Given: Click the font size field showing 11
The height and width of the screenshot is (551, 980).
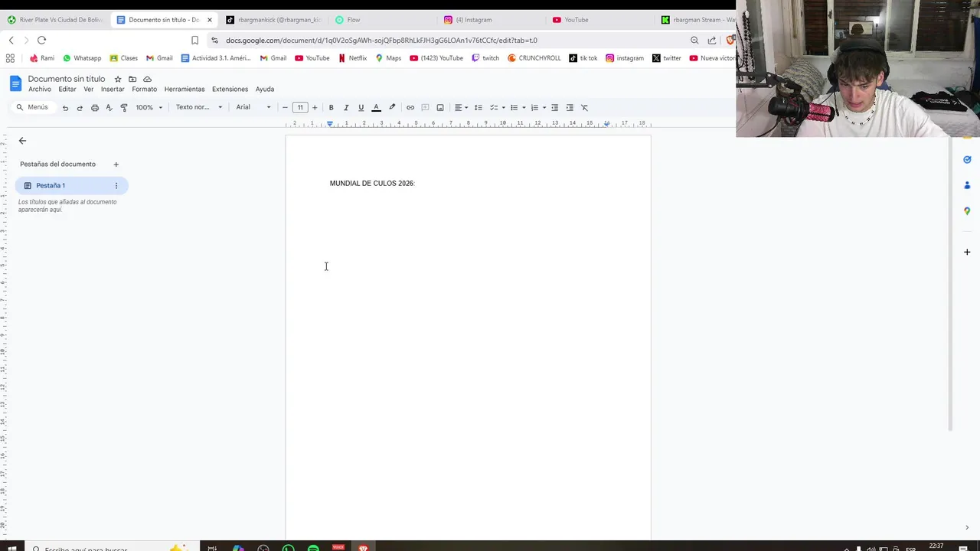Looking at the screenshot, I should click(x=300, y=108).
